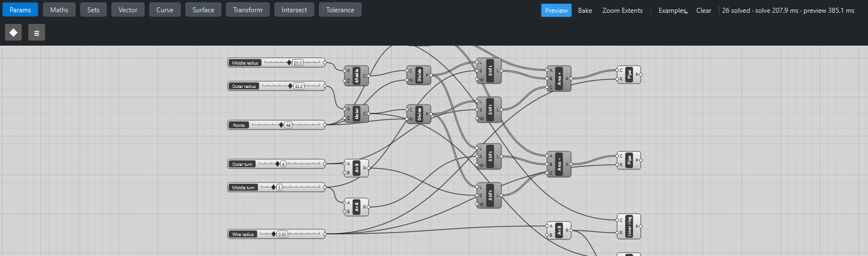Image resolution: width=868 pixels, height=256 pixels.
Task: Open the Intersect tab
Action: 294,10
